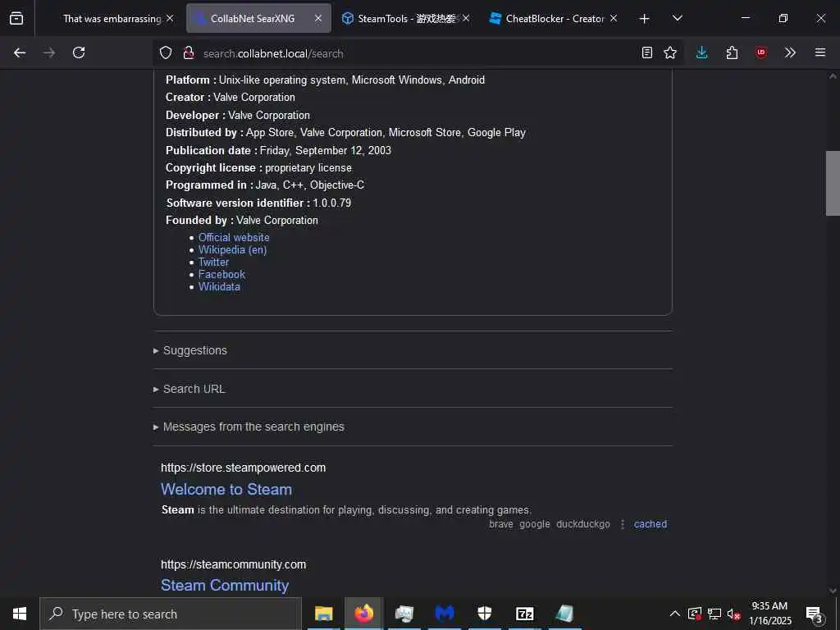This screenshot has width=840, height=630.
Task: Click the store.steampowered.com URL
Action: tap(243, 468)
